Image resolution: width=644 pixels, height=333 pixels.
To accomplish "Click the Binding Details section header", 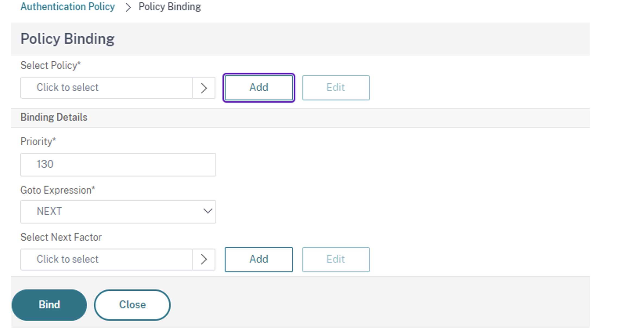I will click(x=54, y=117).
